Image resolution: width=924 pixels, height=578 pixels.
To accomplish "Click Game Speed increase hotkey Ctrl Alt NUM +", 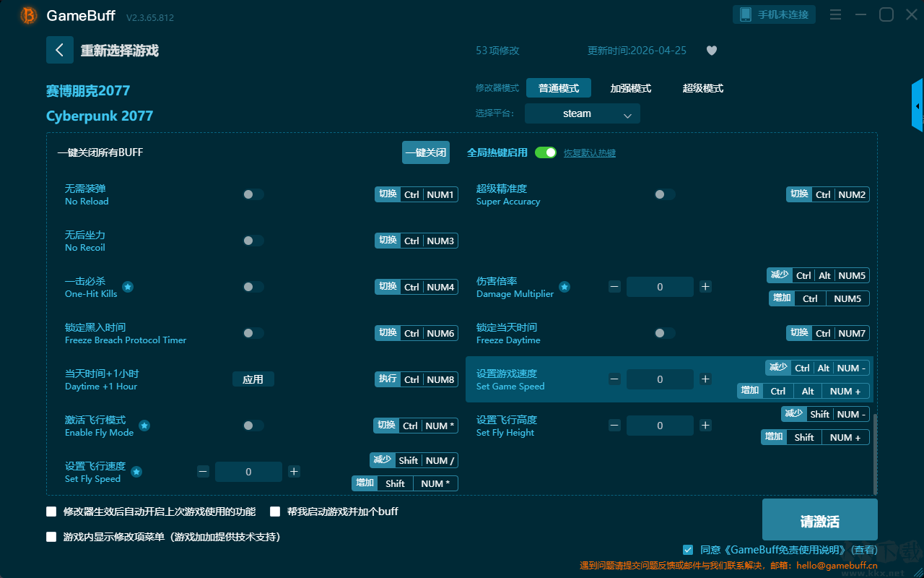I will pyautogui.click(x=803, y=391).
